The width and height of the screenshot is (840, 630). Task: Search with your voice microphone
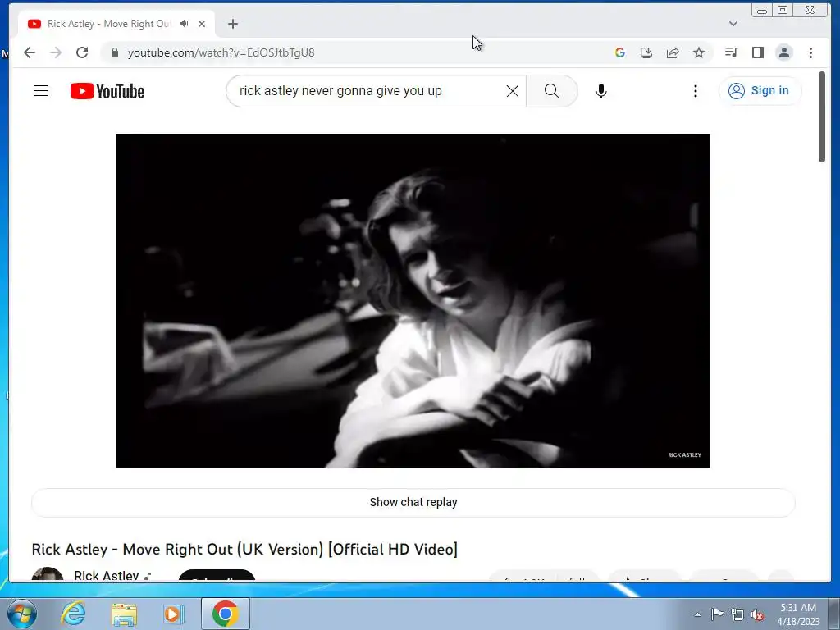pyautogui.click(x=601, y=91)
